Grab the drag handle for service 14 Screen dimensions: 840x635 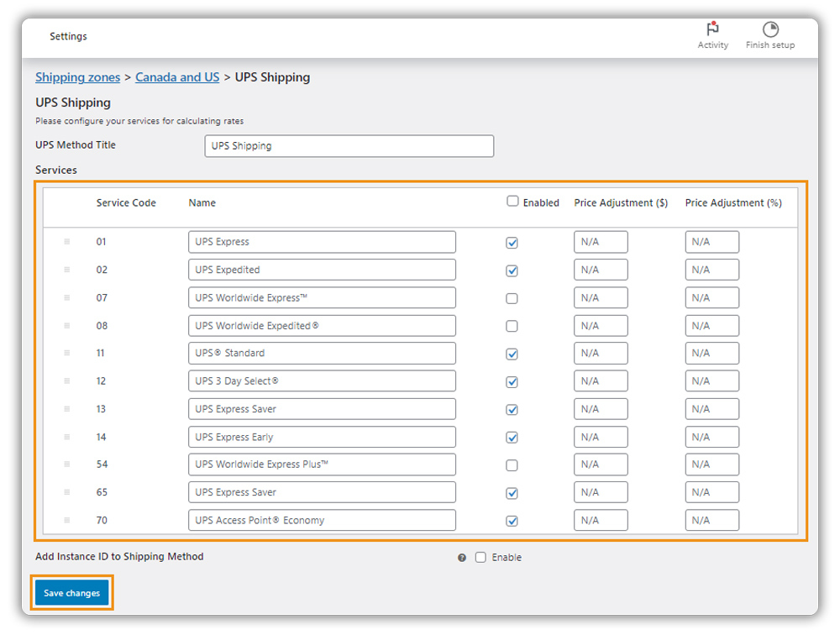(x=67, y=437)
